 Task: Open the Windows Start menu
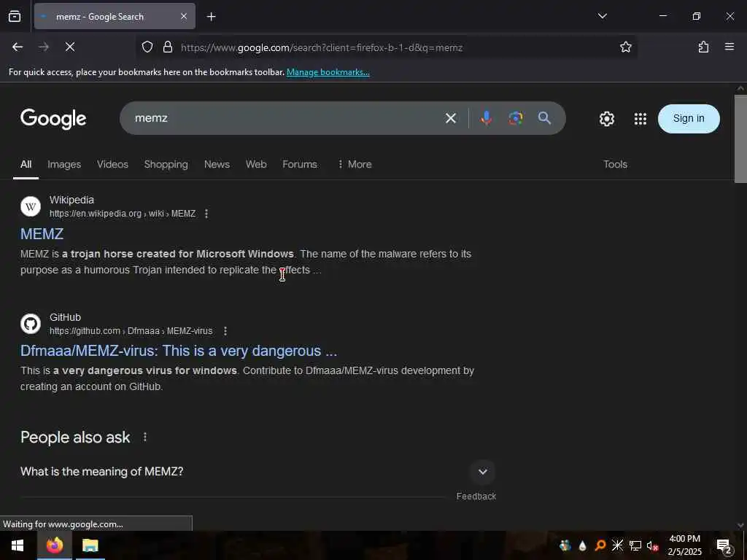tap(18, 545)
